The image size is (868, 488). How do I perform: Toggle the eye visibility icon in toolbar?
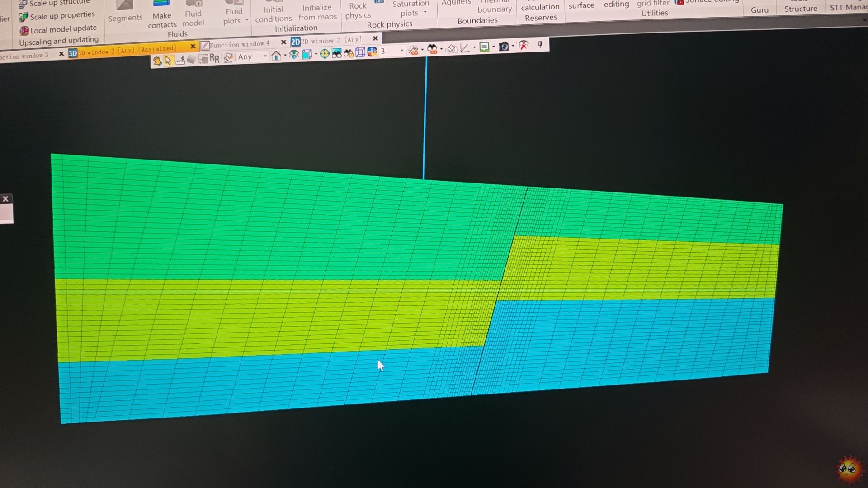tap(294, 55)
